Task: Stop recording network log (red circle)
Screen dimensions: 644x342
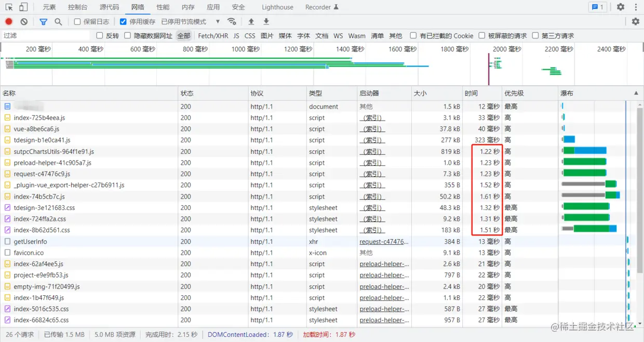Action: click(x=9, y=22)
